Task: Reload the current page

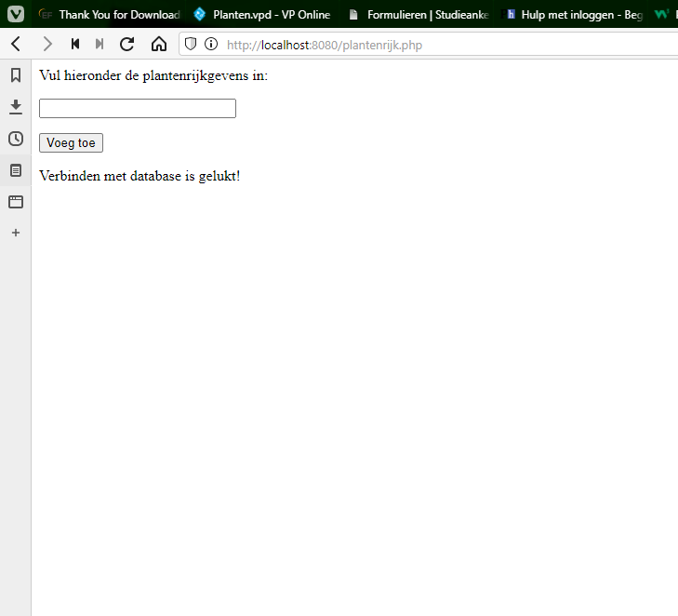Action: [x=127, y=44]
